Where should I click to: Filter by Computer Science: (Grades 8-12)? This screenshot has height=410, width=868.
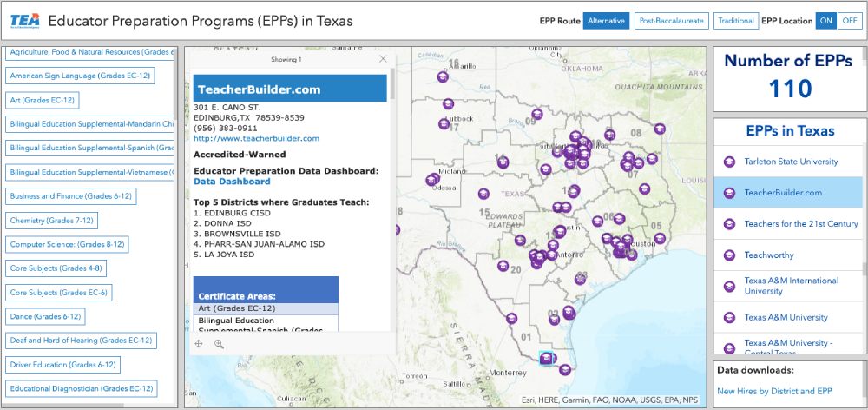(x=67, y=244)
